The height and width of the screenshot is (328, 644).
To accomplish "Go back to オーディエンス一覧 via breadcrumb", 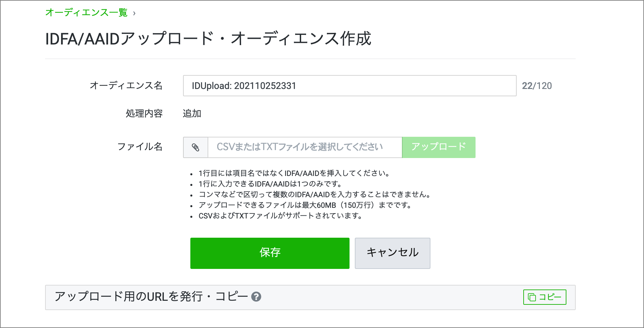I will [86, 13].
